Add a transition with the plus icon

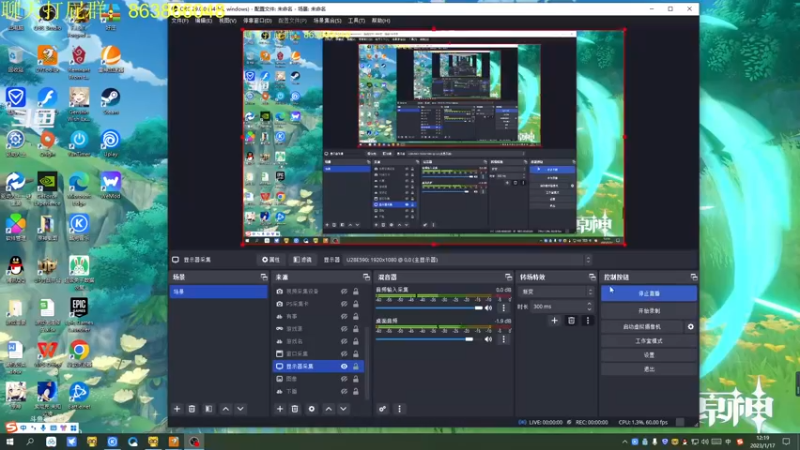(555, 320)
